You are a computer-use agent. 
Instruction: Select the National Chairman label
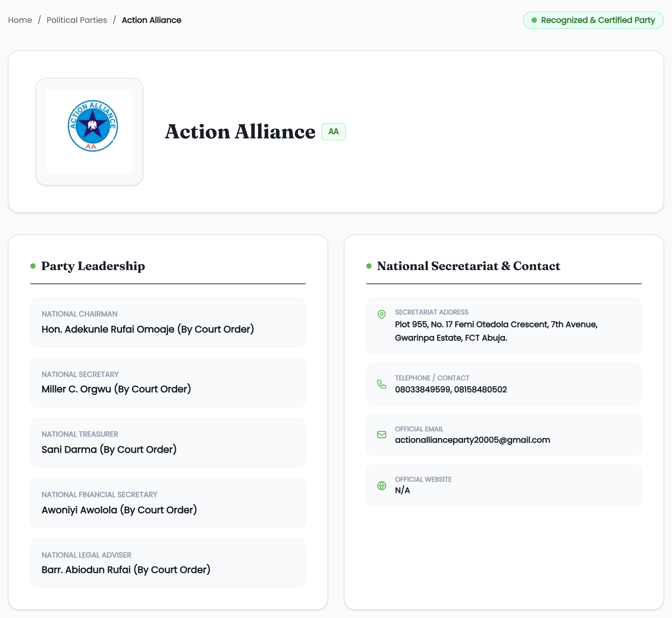point(79,314)
